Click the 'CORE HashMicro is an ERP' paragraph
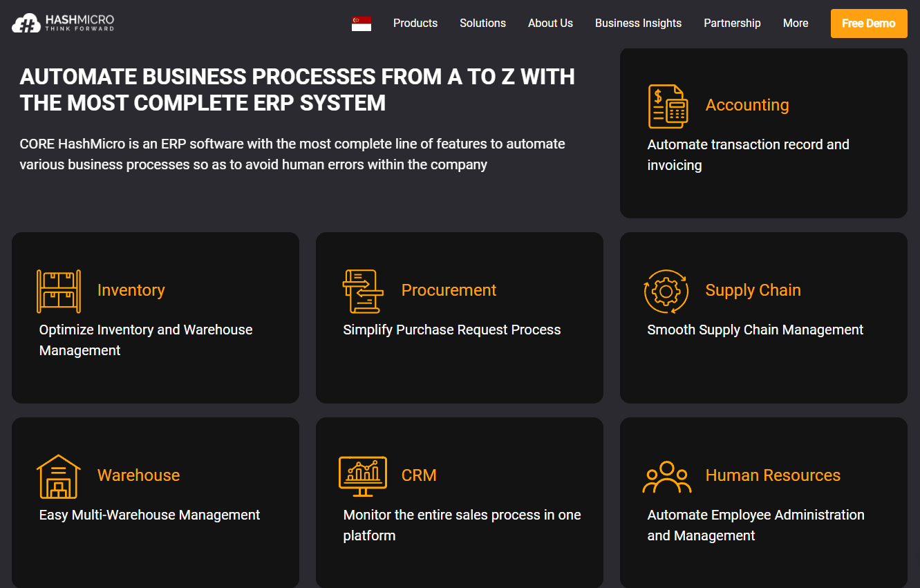Image resolution: width=920 pixels, height=588 pixels. [292, 154]
